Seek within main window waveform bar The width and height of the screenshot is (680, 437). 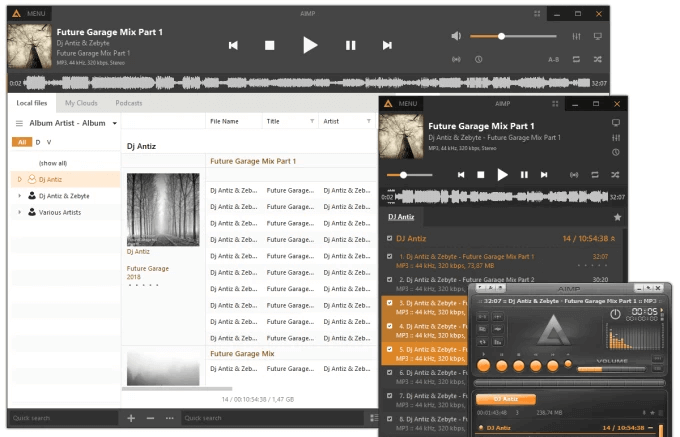306,83
